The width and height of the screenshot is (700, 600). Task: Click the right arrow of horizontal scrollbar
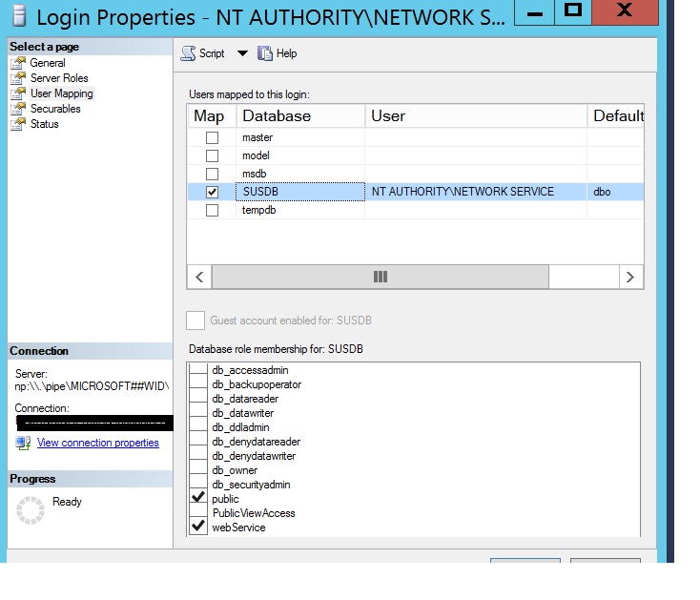[x=630, y=277]
